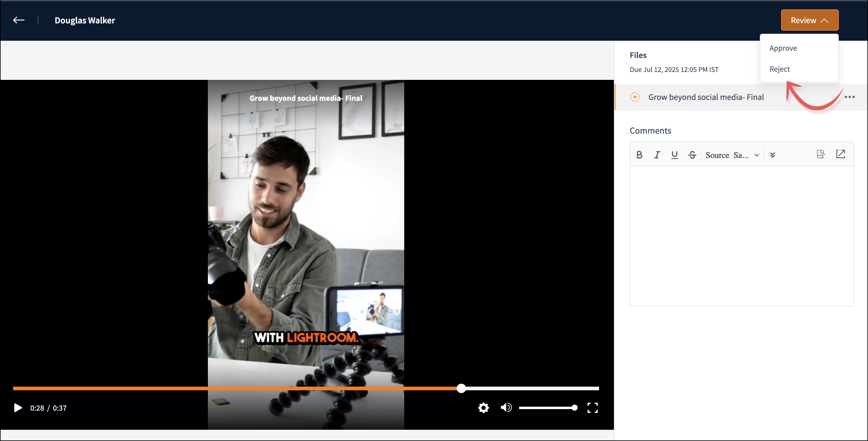Open file options three-dot menu

pos(849,97)
